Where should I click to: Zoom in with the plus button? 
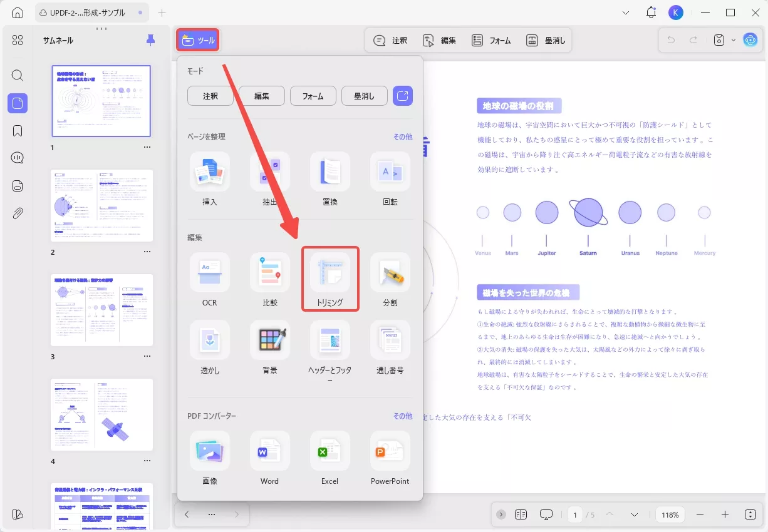[725, 514]
